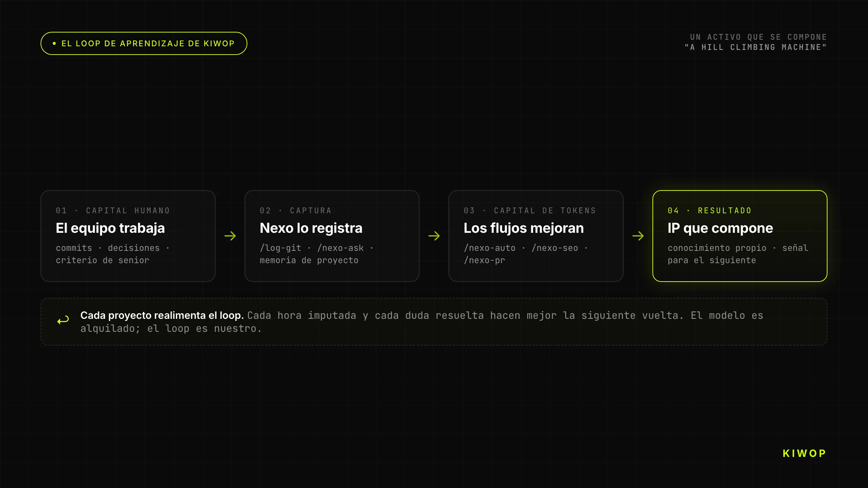Click the '/nexo-auto' command text
Viewport: 868px width, 488px height.
490,248
